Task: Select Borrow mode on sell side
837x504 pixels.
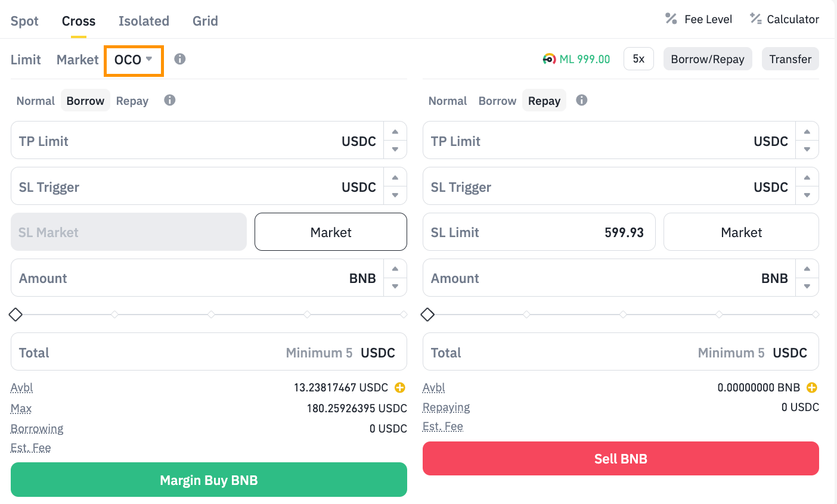Action: click(497, 101)
